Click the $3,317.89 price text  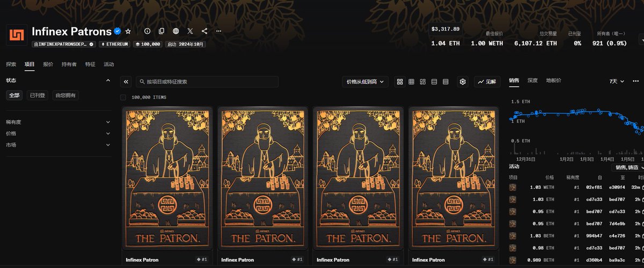click(x=445, y=28)
